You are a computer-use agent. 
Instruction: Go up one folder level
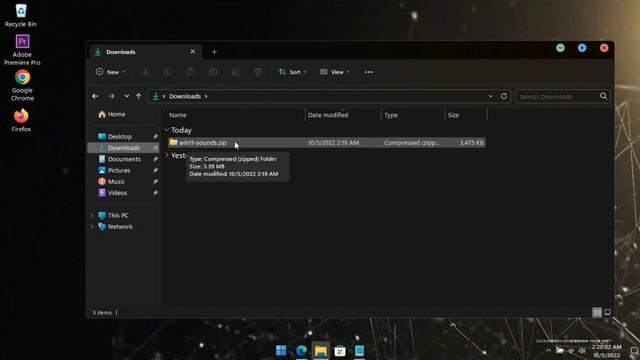(x=139, y=96)
